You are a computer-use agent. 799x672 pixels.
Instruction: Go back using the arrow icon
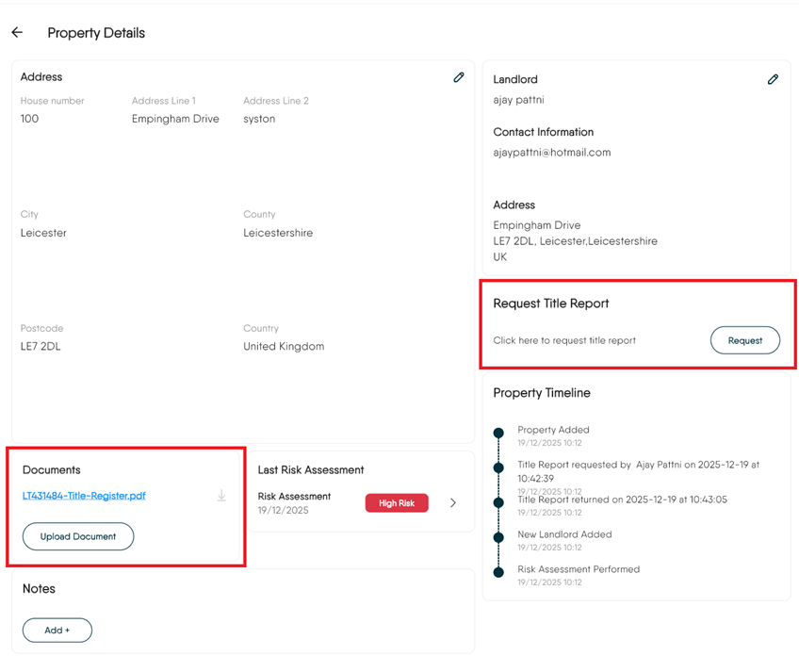(17, 33)
